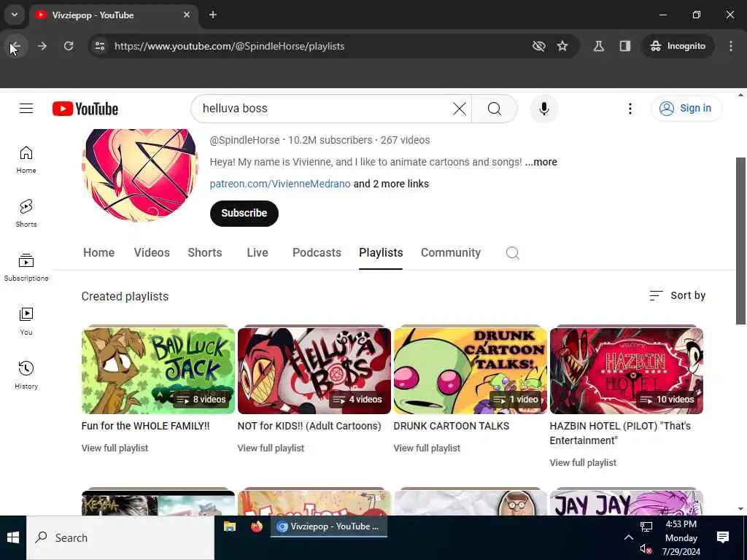Open taskbar clock showing 4:53 PM
Viewport: 747px width, 560px height.
coord(681,537)
